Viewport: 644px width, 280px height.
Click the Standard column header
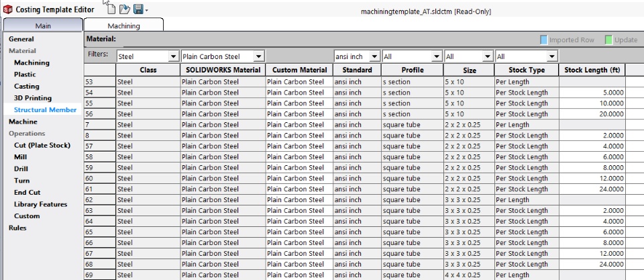coord(357,70)
